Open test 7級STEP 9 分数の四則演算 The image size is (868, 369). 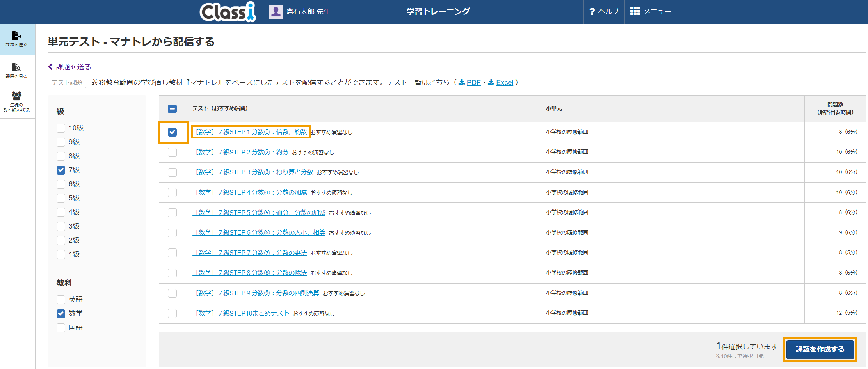[256, 293]
